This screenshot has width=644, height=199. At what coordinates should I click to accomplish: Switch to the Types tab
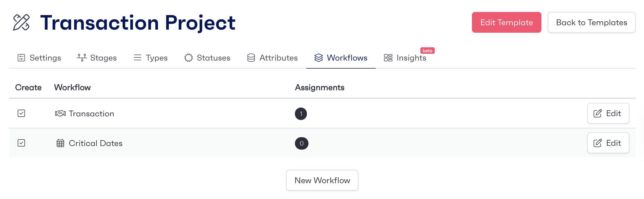click(151, 58)
